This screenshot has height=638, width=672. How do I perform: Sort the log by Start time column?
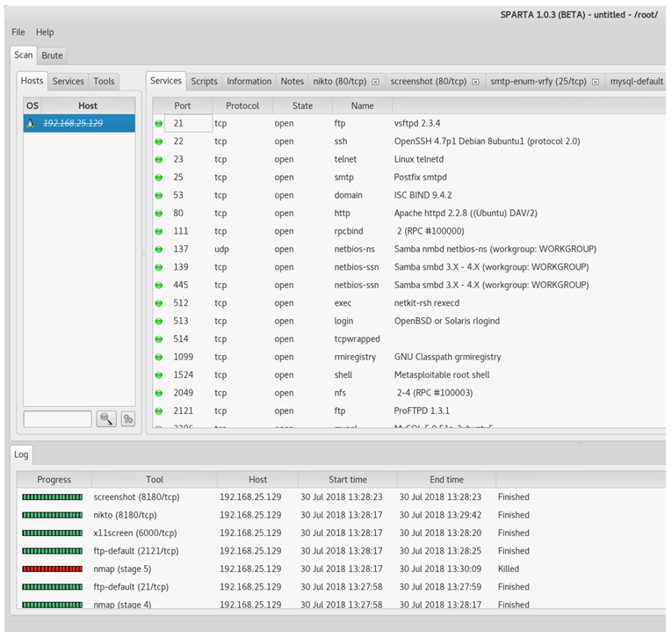click(x=347, y=480)
